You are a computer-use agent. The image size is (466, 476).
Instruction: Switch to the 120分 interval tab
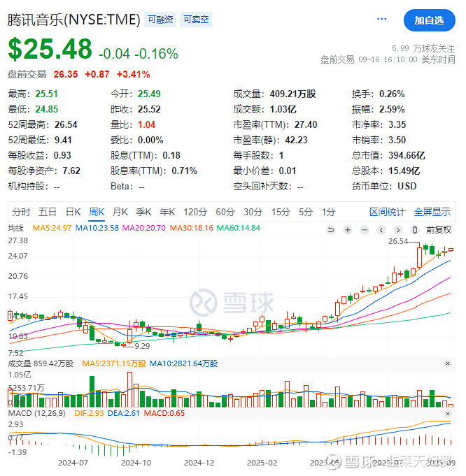click(195, 212)
